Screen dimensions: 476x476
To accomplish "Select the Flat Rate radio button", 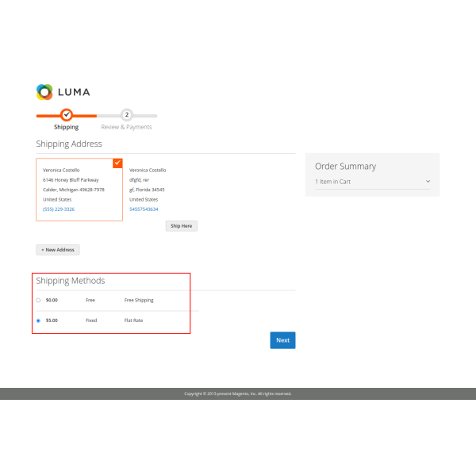I will [x=38, y=321].
